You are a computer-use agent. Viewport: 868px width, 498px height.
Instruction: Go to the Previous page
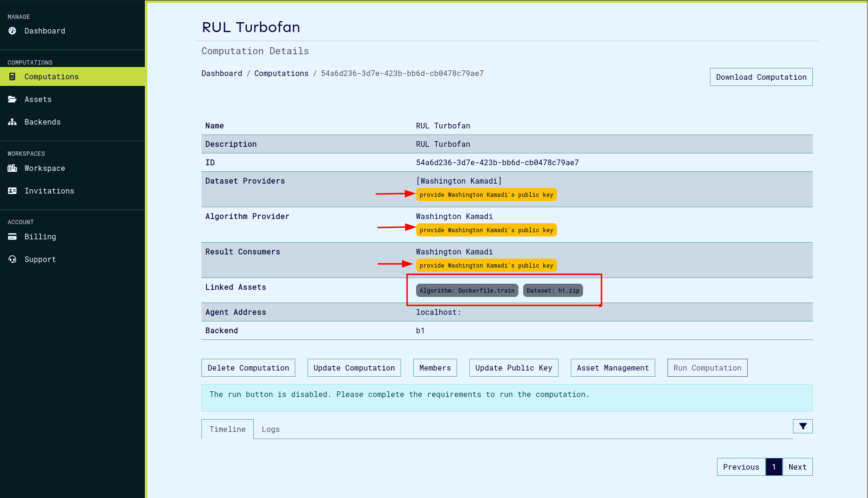pos(741,467)
